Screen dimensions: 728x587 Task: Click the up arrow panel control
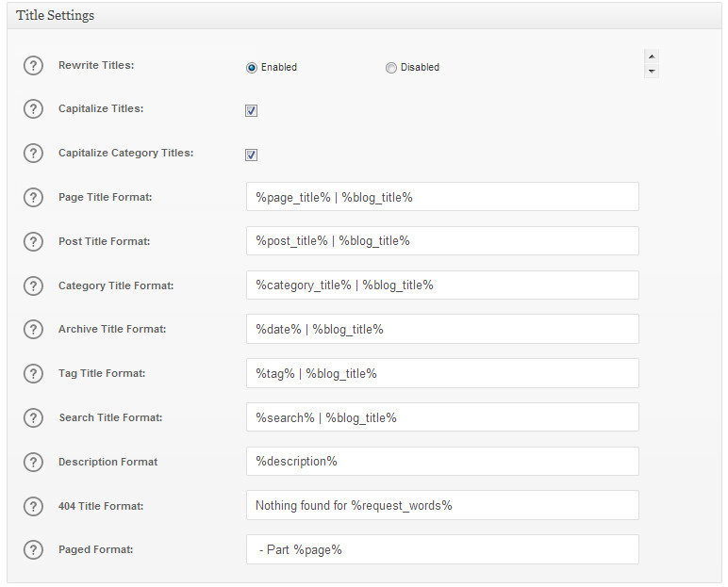coord(652,57)
